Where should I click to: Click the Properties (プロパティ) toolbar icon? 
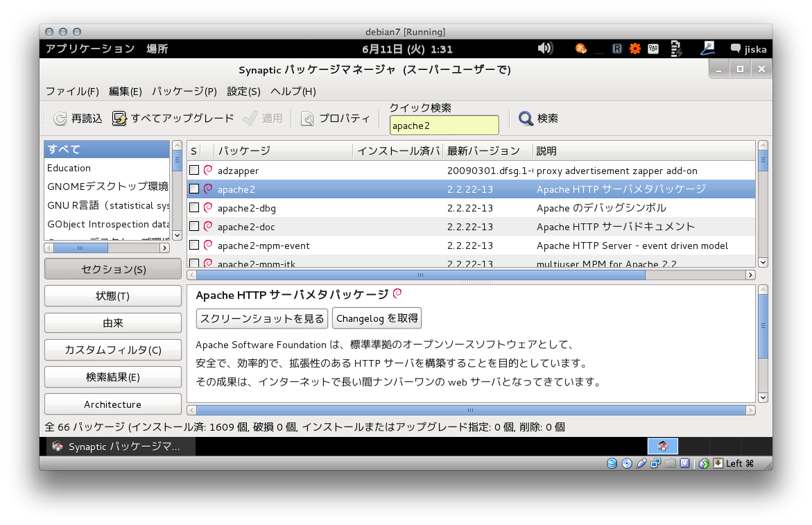click(x=307, y=119)
